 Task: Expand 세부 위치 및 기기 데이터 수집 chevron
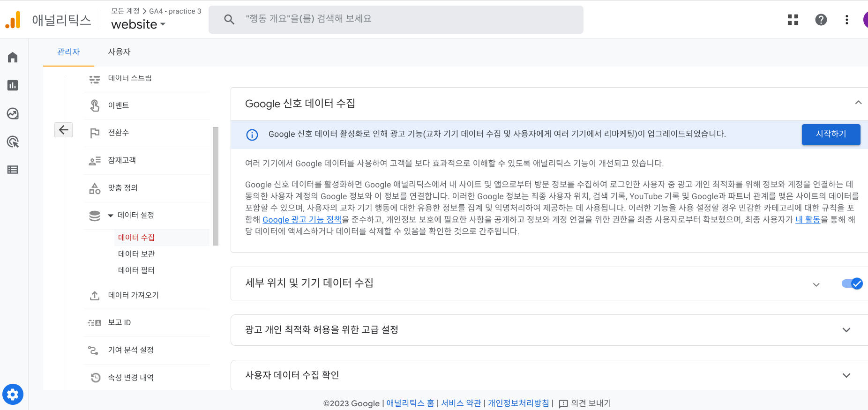coord(816,284)
